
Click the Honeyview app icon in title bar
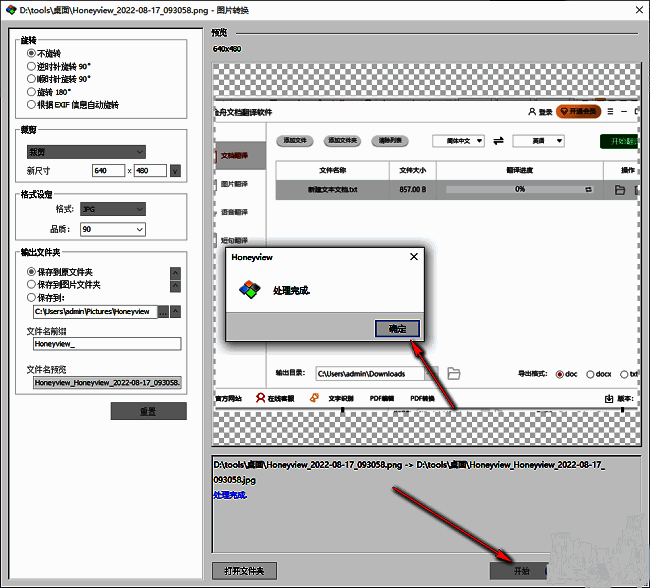coord(10,10)
